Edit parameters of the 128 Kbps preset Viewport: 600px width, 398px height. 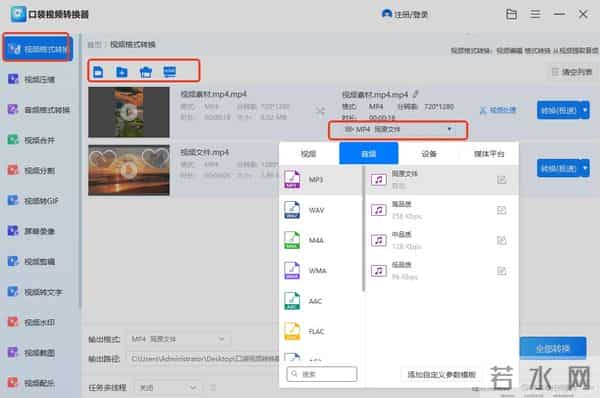[x=501, y=240]
